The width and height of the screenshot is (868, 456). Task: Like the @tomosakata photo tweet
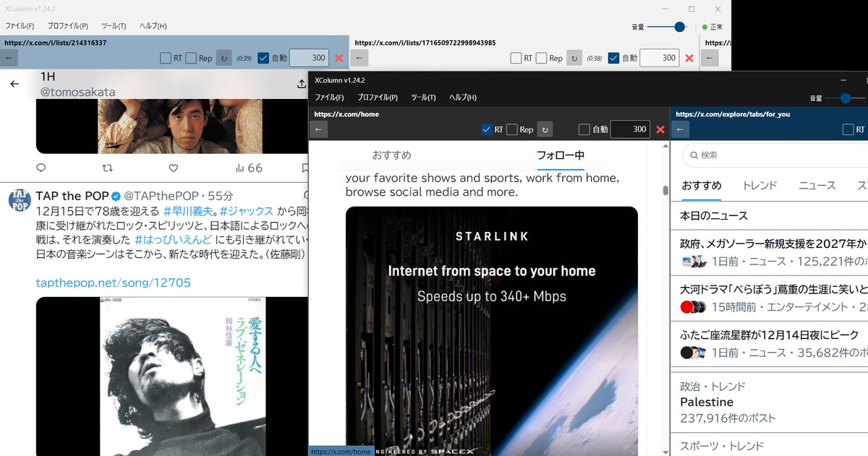click(x=173, y=168)
